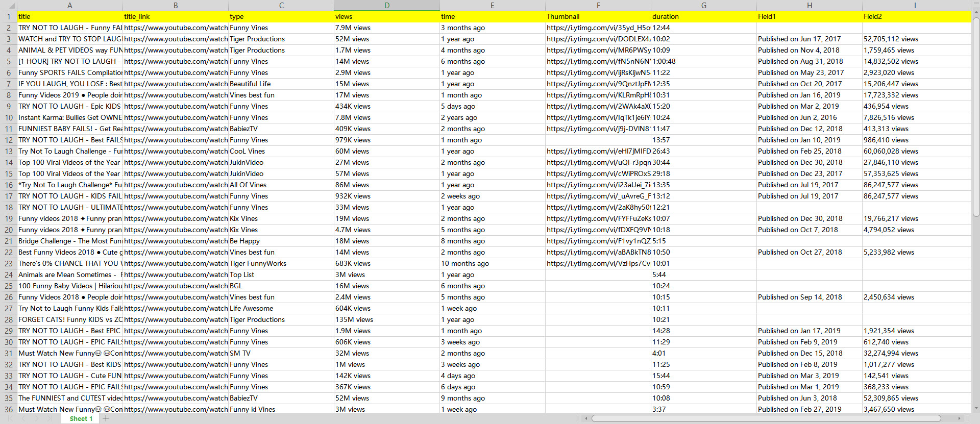Click the vertical scrollbar thumb
Screen dimensions: 980x424
click(975, 117)
